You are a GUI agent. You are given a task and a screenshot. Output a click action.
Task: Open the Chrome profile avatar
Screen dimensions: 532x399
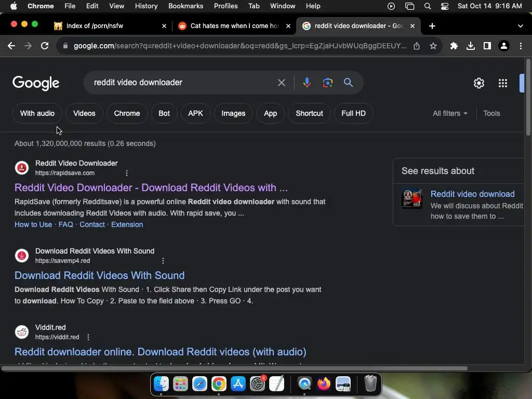point(504,46)
